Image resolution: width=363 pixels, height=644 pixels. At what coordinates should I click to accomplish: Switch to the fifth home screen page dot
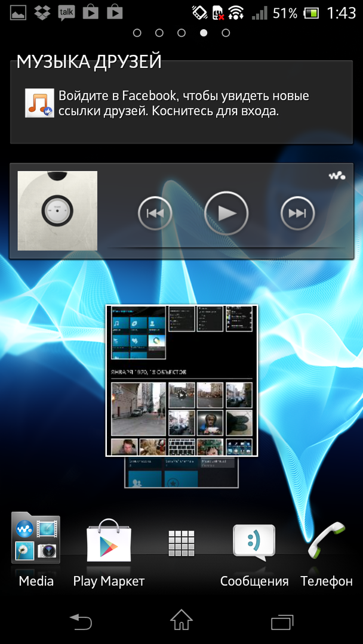tap(226, 33)
